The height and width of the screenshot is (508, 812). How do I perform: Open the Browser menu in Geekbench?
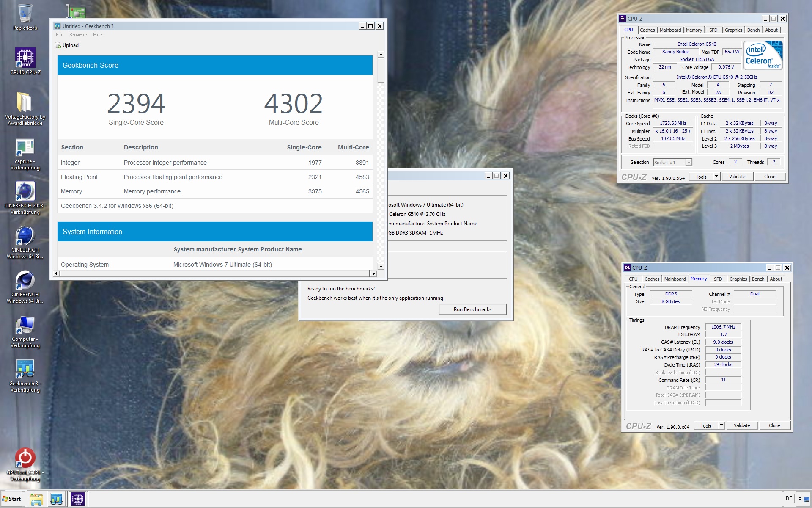click(x=78, y=35)
